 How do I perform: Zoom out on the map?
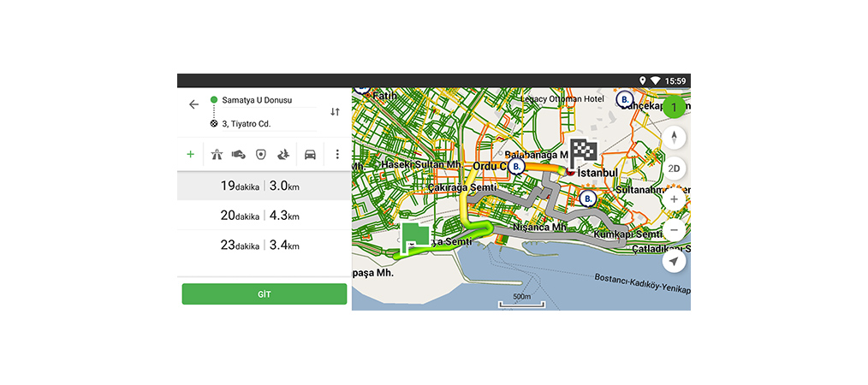(x=675, y=230)
